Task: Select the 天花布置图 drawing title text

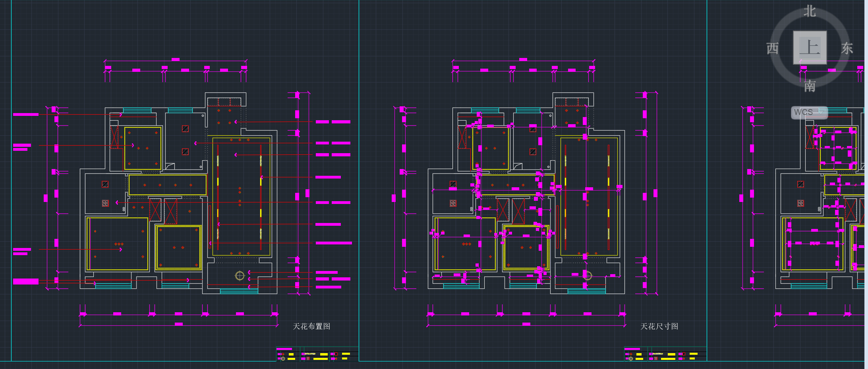Action: 311,326
